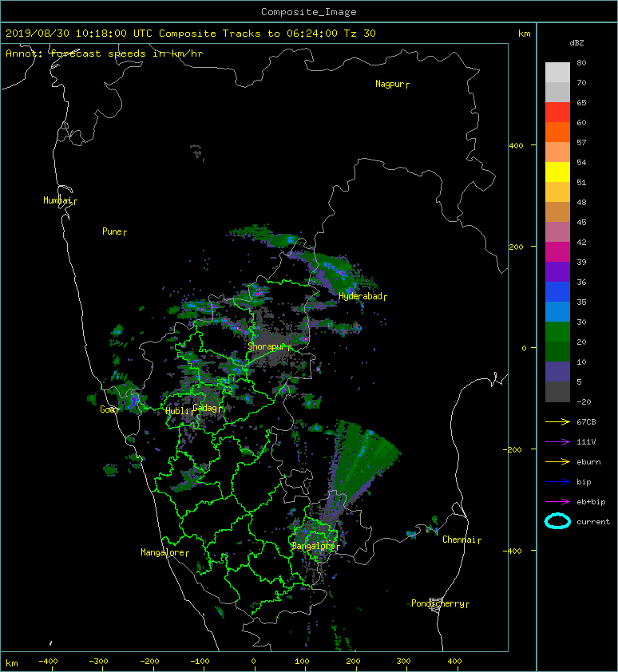Click the '-100' x-axis tick label
Viewport: 618px width, 672px height.
click(x=200, y=662)
